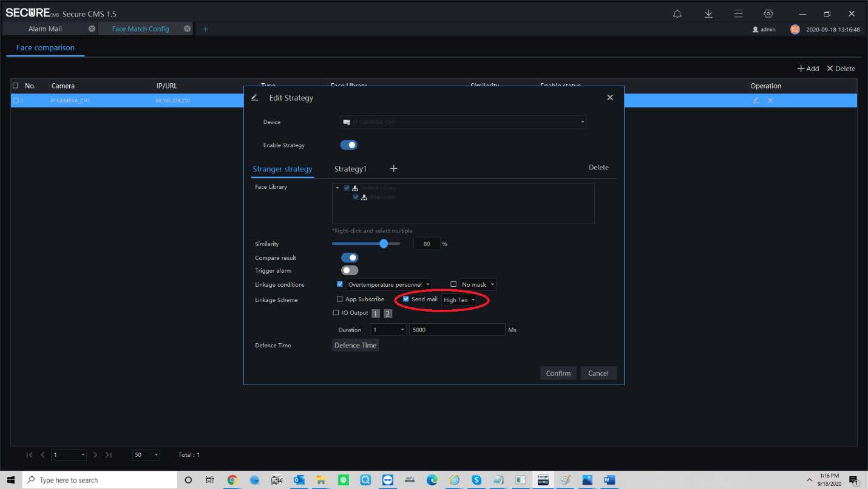Screen dimensions: 868x489
Task: Turn on the Trigger alarm switch
Action: 350,270
